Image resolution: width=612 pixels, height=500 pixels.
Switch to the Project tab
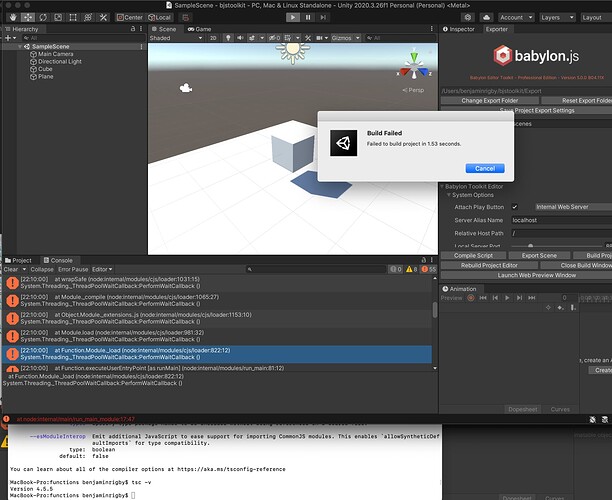click(x=18, y=260)
